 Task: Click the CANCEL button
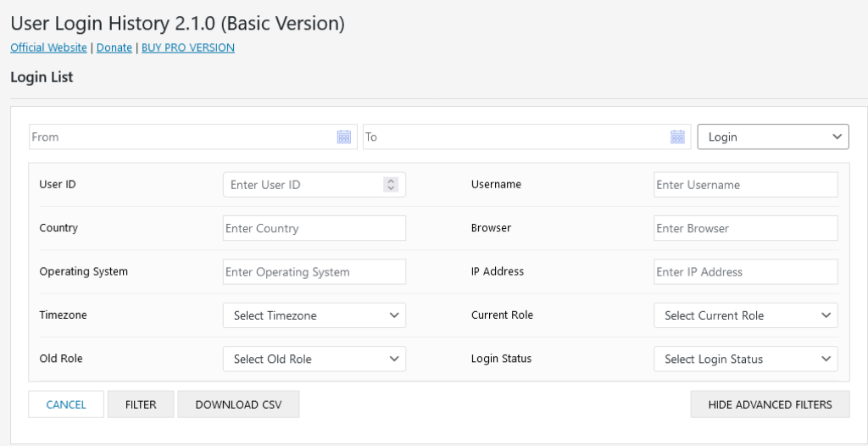tap(66, 404)
